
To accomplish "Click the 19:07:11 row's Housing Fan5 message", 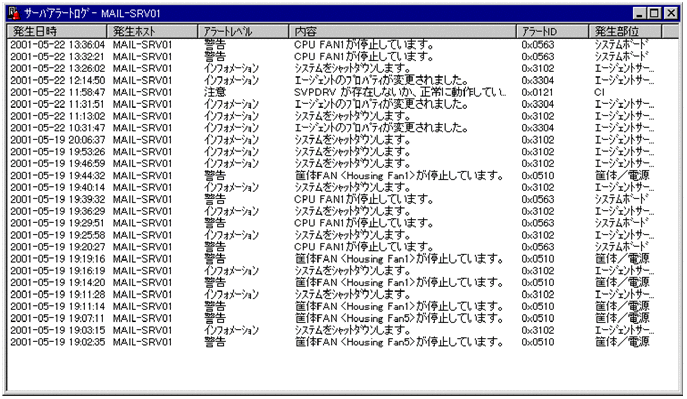I will [399, 318].
